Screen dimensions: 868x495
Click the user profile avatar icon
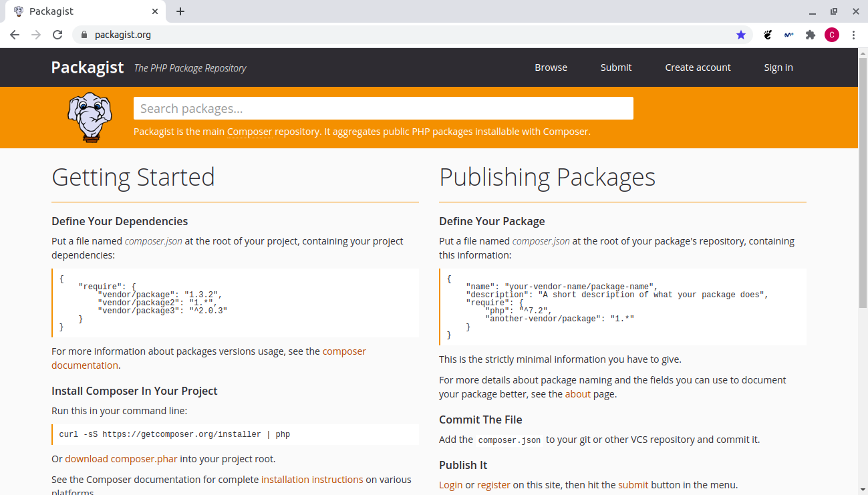pyautogui.click(x=832, y=35)
